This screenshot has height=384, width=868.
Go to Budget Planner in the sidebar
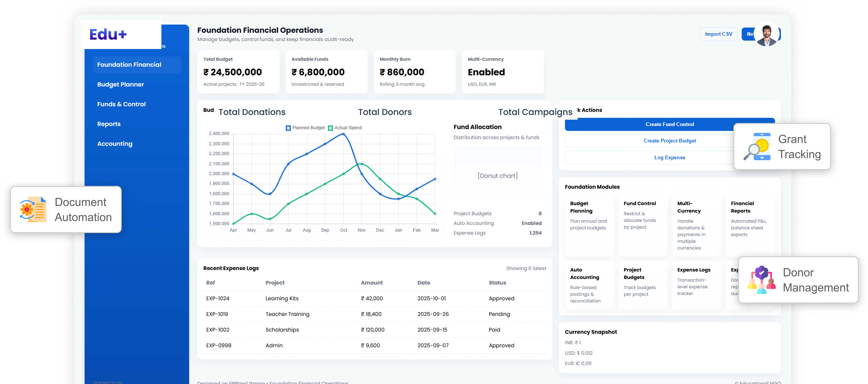pyautogui.click(x=121, y=84)
